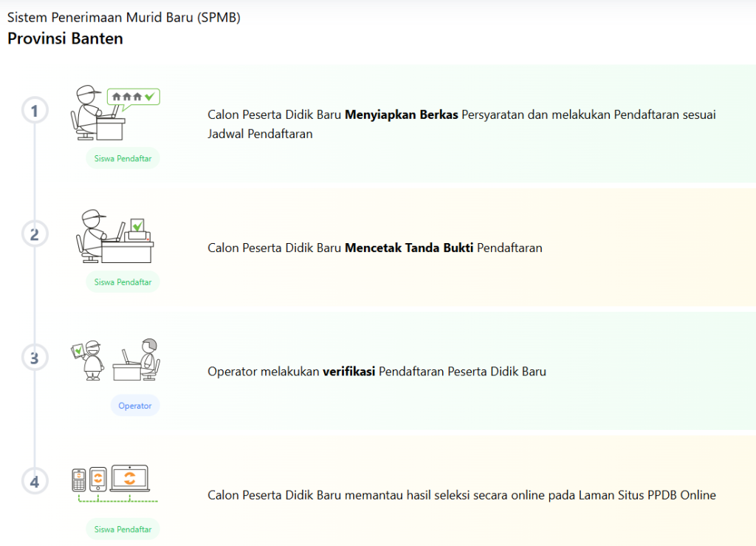Image resolution: width=756 pixels, height=546 pixels.
Task: Click the Siswa Pendaftar badge under step 2
Action: (x=123, y=282)
